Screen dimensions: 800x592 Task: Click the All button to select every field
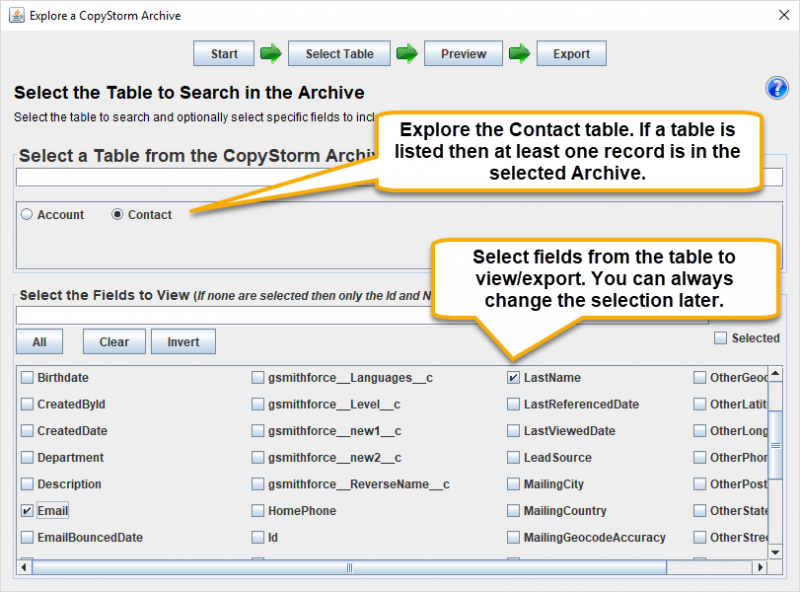coord(38,341)
